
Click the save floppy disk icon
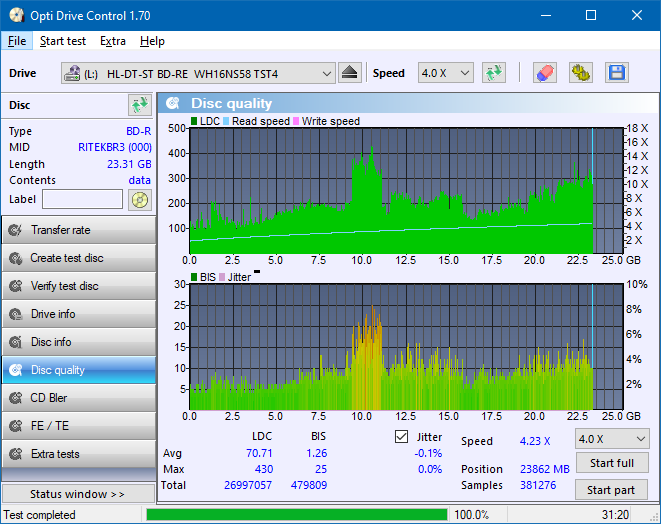pos(617,73)
